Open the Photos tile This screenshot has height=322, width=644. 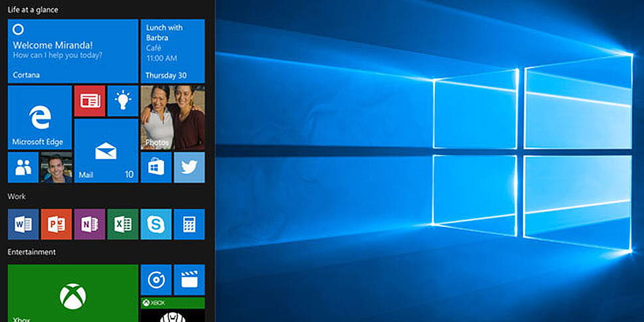point(173,118)
